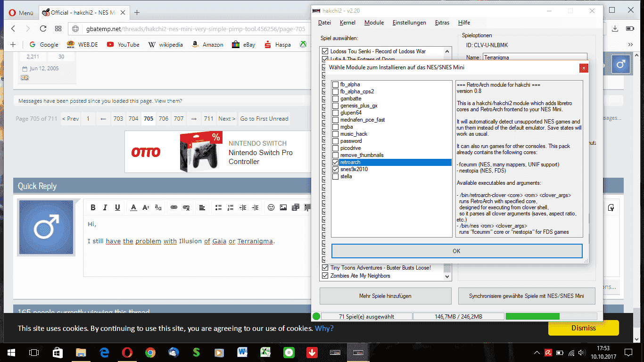The image size is (644, 362).
Task: Indent text in the Quick Reply editor
Action: (255, 207)
